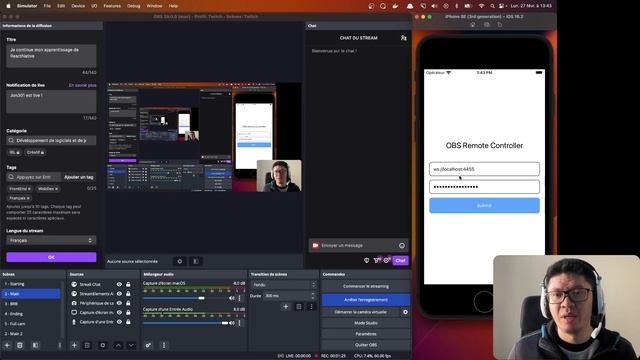
Task: Toggle visibility of Périphérique de capture source
Action: coord(119,303)
